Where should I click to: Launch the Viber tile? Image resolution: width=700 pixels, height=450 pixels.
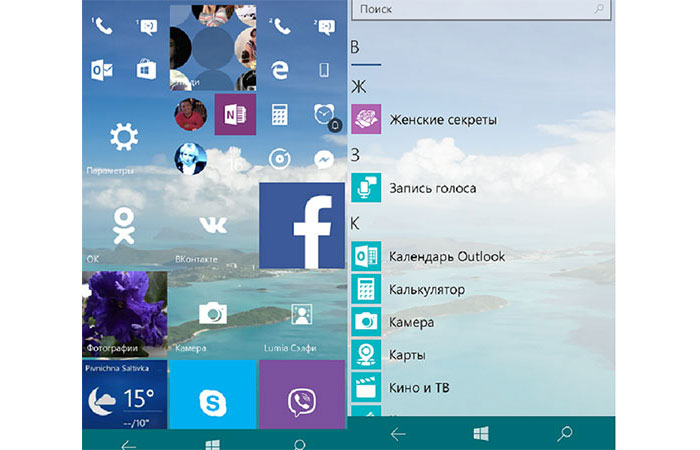(x=302, y=395)
